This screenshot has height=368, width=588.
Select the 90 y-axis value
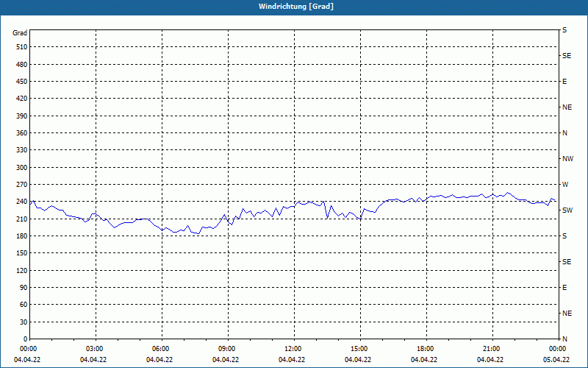tap(24, 288)
